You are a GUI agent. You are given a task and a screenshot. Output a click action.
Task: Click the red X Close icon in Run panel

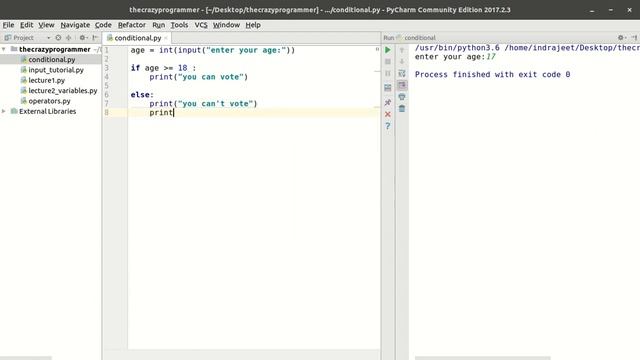[x=388, y=114]
